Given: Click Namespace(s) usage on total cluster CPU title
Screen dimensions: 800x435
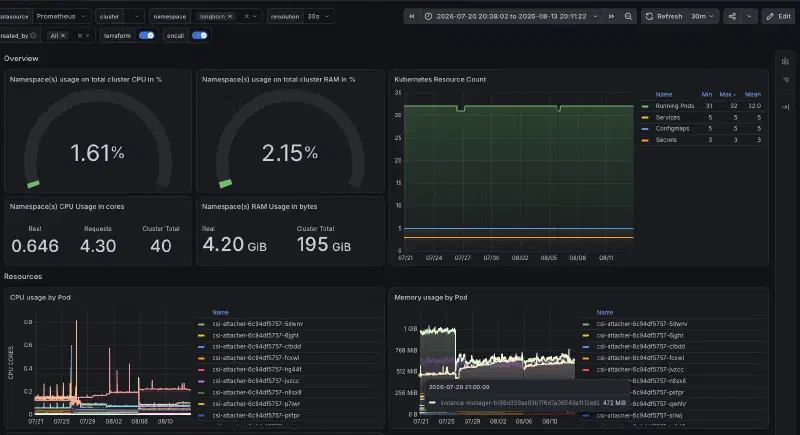Looking at the screenshot, I should point(86,80).
